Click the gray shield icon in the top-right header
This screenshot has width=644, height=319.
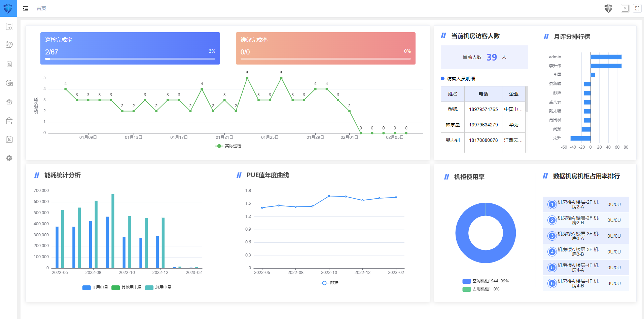pyautogui.click(x=608, y=8)
